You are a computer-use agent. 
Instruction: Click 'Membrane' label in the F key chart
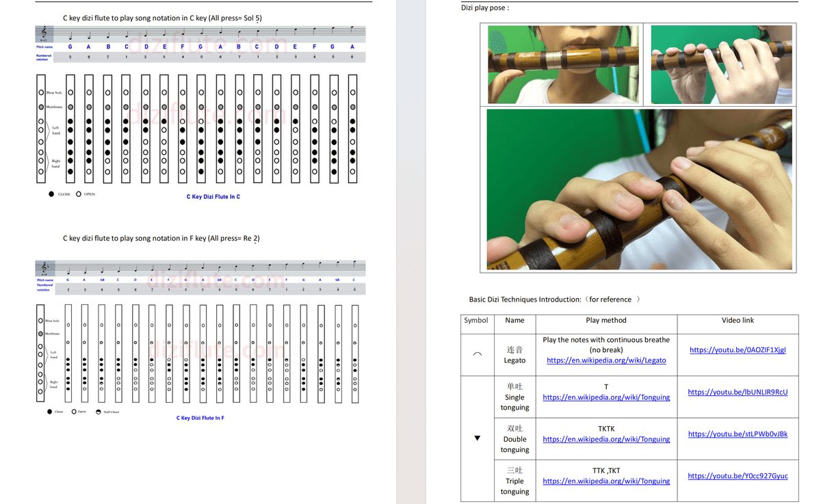(x=52, y=334)
